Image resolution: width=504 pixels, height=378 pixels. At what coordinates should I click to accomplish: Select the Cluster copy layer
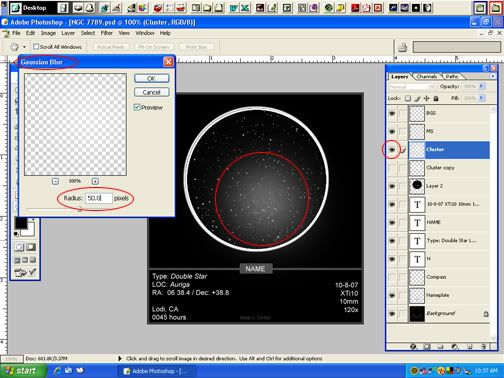click(x=449, y=168)
